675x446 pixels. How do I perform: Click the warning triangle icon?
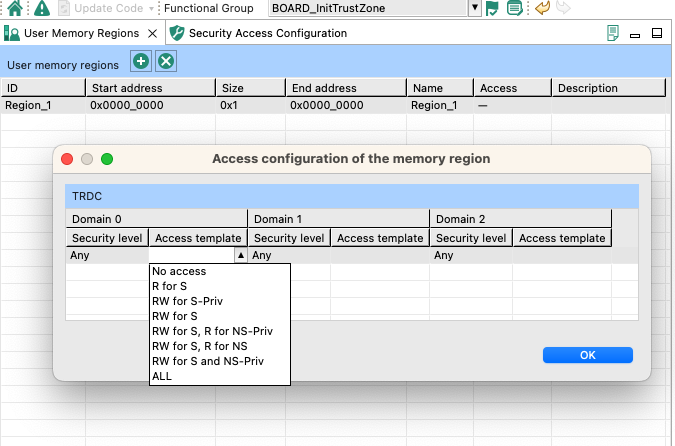[41, 8]
